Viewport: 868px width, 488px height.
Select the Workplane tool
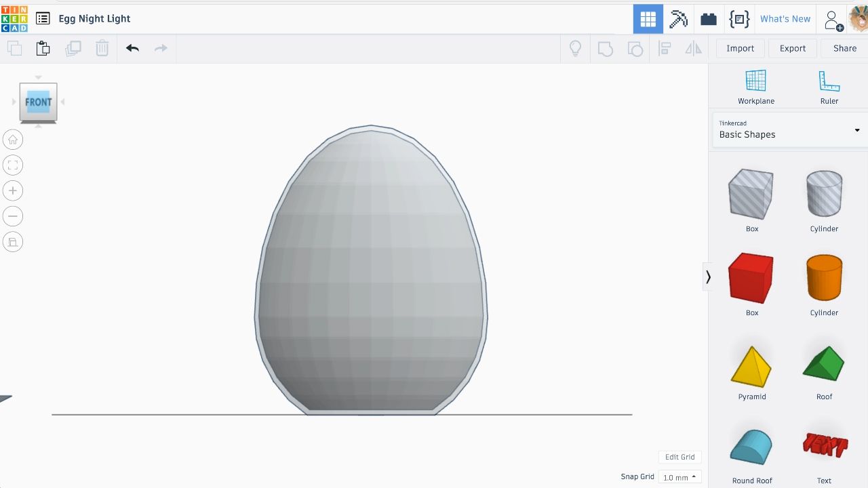tap(755, 87)
